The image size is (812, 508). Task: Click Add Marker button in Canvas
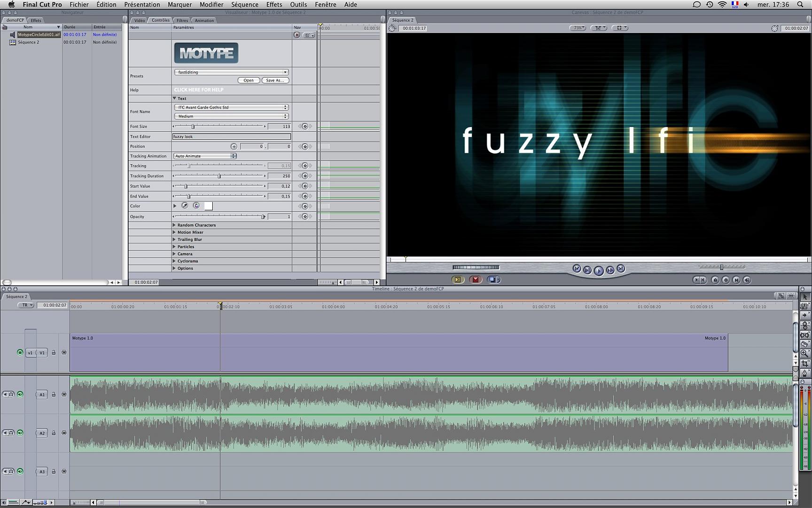click(x=715, y=280)
